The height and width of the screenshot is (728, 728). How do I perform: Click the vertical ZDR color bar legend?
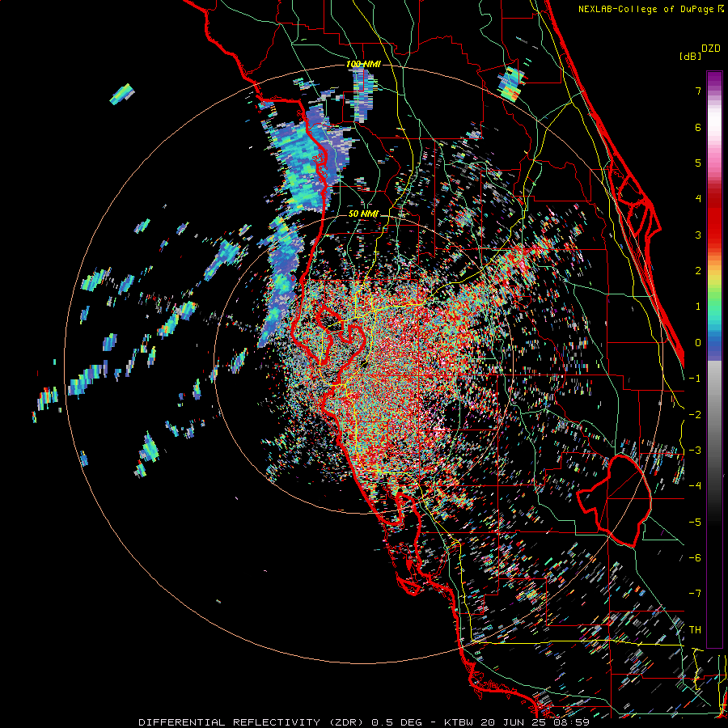pyautogui.click(x=714, y=359)
